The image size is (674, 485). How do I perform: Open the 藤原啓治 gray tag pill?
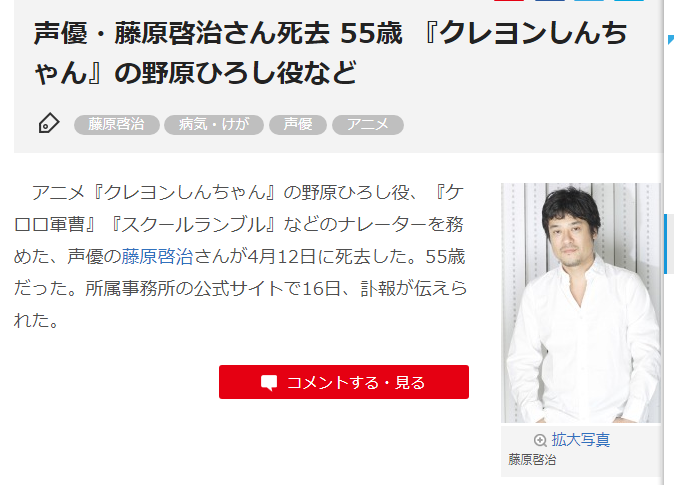point(116,125)
